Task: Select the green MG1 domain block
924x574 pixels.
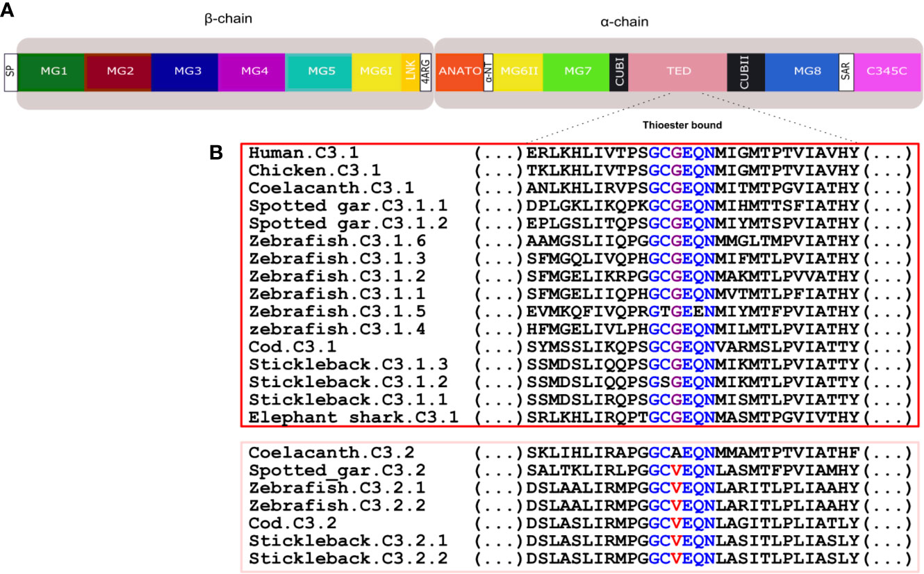Action: (50, 72)
